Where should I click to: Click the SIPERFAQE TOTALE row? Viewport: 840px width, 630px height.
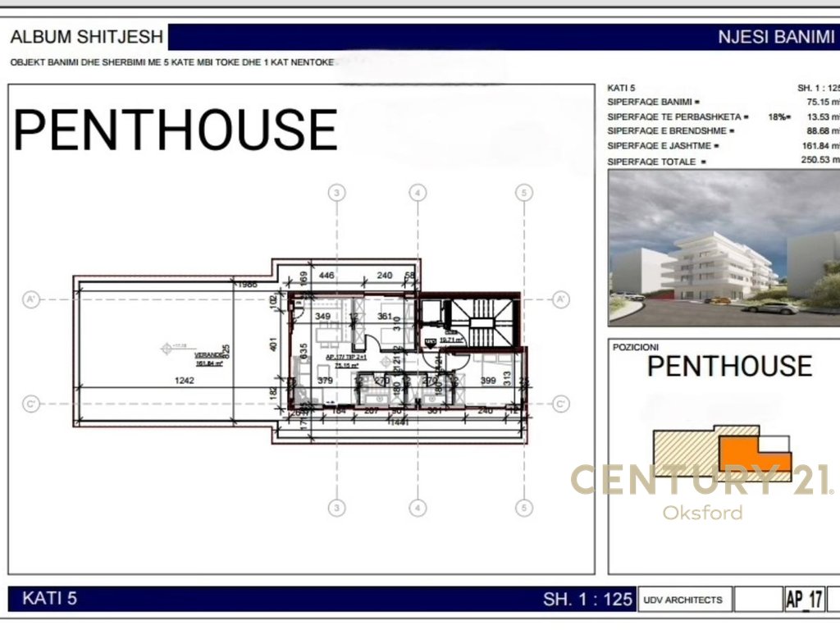[724, 161]
